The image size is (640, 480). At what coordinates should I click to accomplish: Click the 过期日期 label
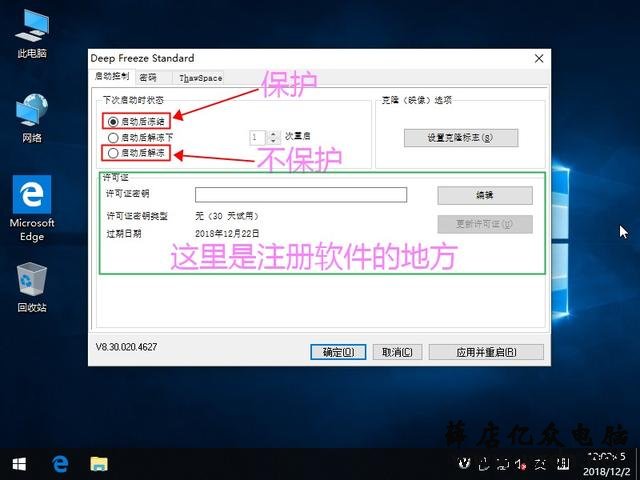click(x=124, y=233)
